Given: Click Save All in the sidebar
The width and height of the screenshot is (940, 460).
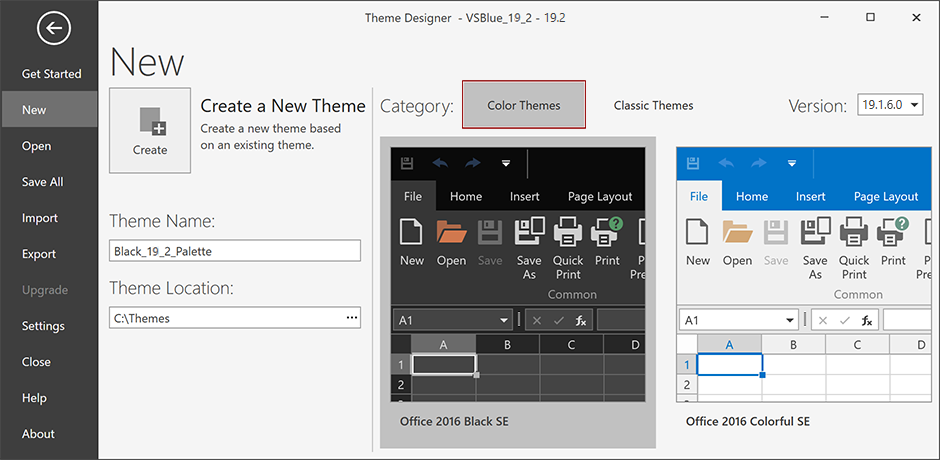Looking at the screenshot, I should [x=49, y=182].
